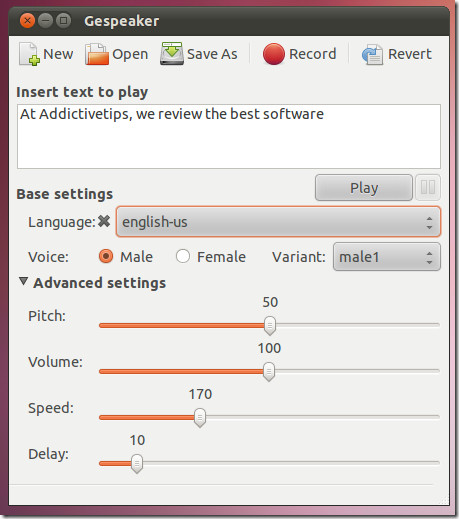Select the Male voice radio button
This screenshot has width=459, height=519.
(x=106, y=257)
